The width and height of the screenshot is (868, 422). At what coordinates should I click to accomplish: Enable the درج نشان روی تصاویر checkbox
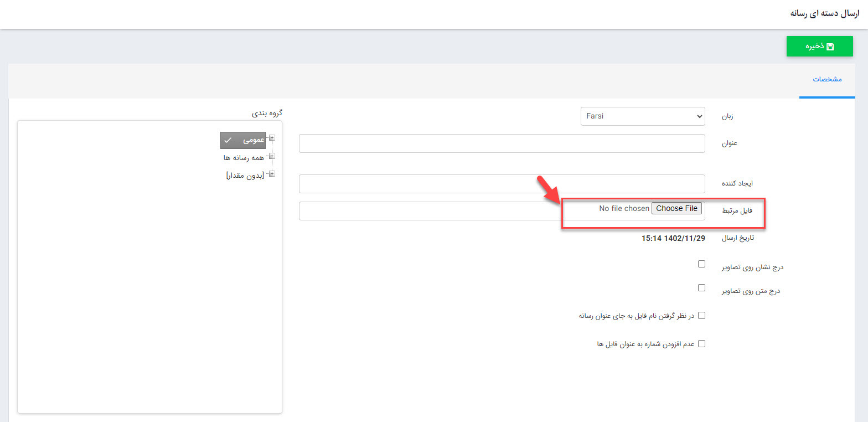pyautogui.click(x=701, y=264)
